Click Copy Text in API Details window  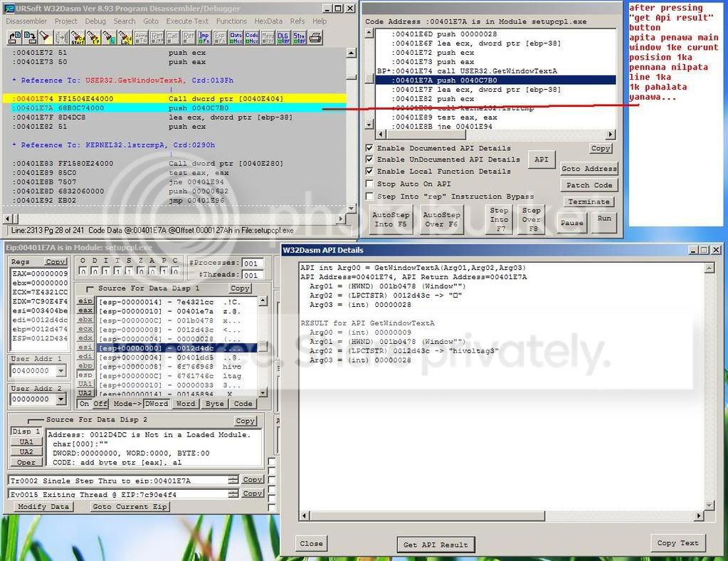677,543
